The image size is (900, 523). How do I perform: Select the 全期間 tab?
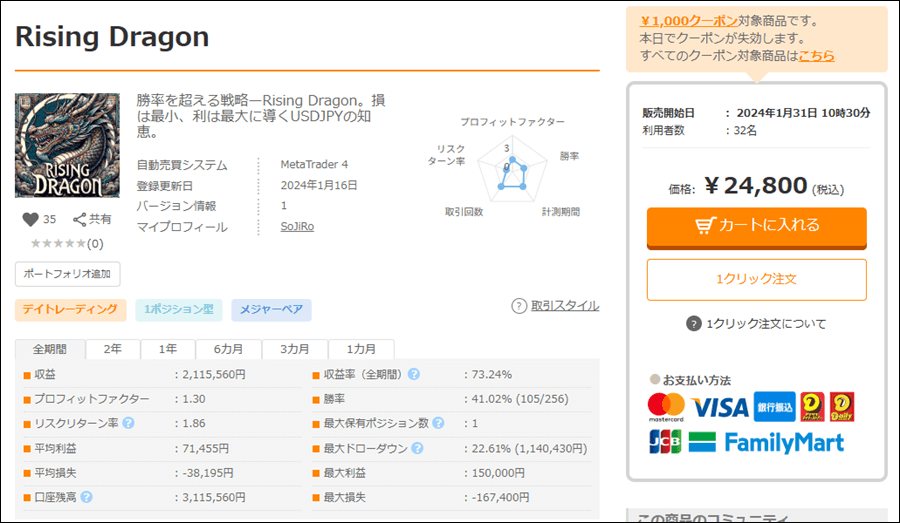click(x=50, y=350)
